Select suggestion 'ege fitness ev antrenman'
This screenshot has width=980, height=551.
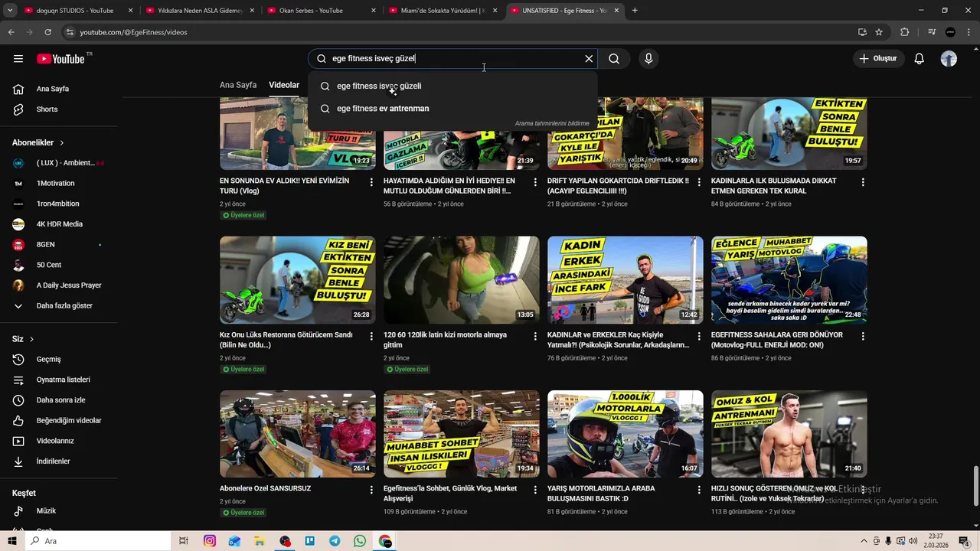click(452, 109)
